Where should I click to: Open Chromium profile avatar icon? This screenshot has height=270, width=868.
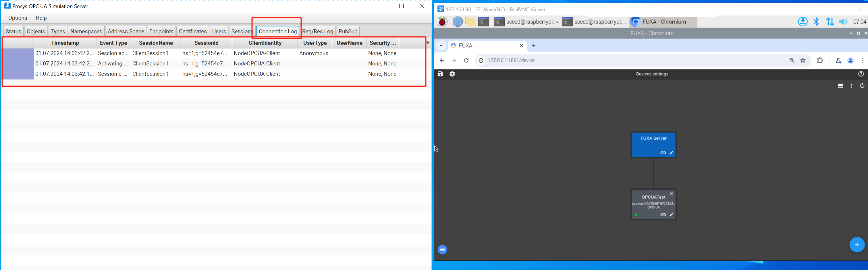point(850,61)
